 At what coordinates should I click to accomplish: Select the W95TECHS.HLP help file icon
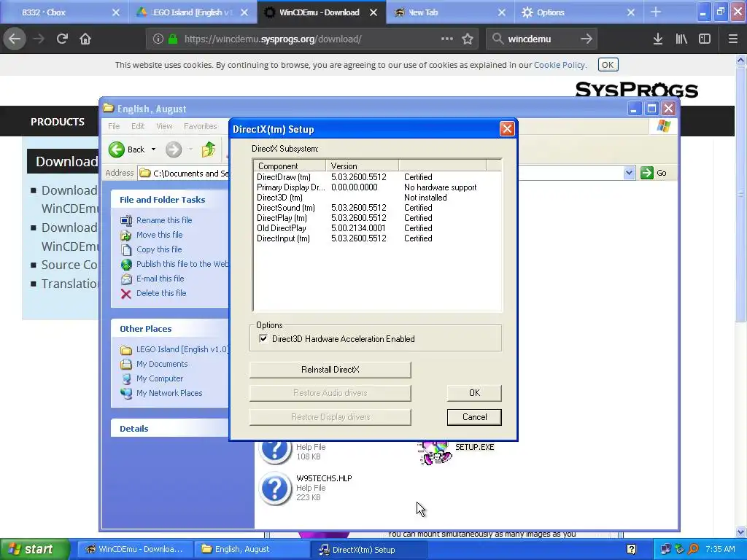pos(275,488)
